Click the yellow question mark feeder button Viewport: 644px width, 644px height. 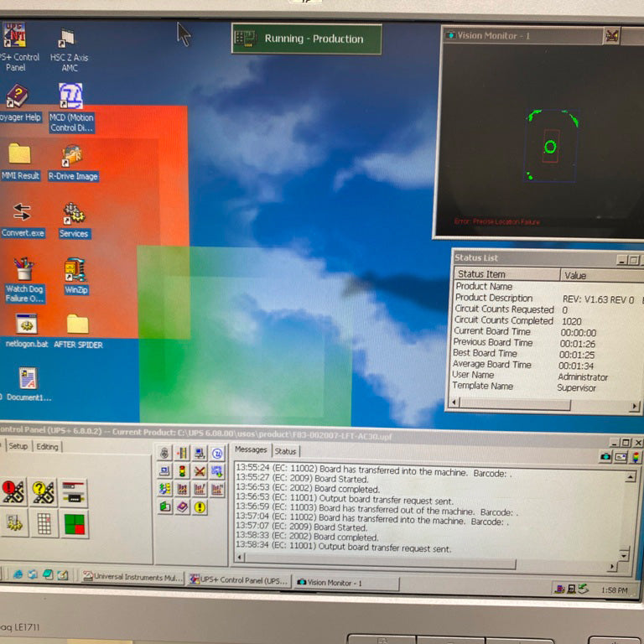[x=44, y=491]
